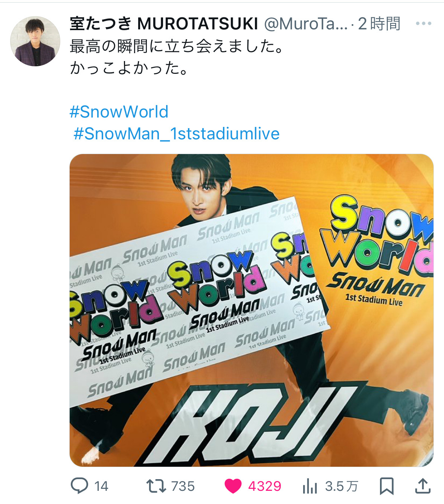The width and height of the screenshot is (444, 504).
Task: Open the three-dot more options menu
Action: coord(423,24)
